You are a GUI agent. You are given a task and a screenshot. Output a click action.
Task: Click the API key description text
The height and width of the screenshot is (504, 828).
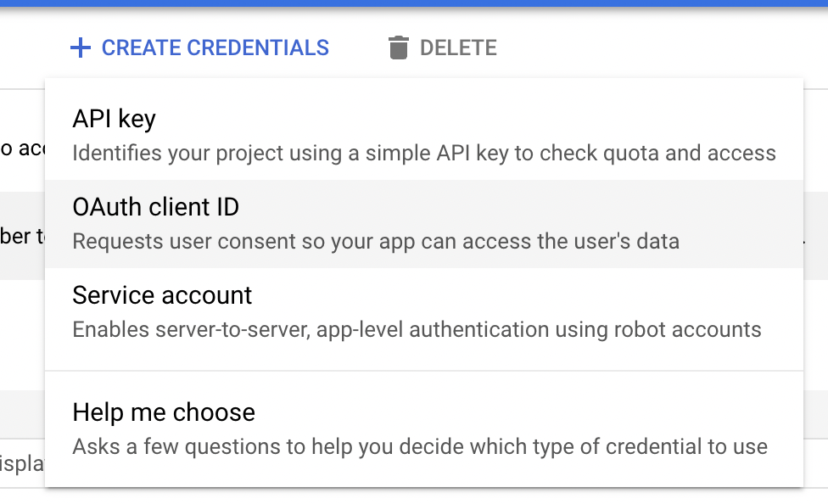424,153
